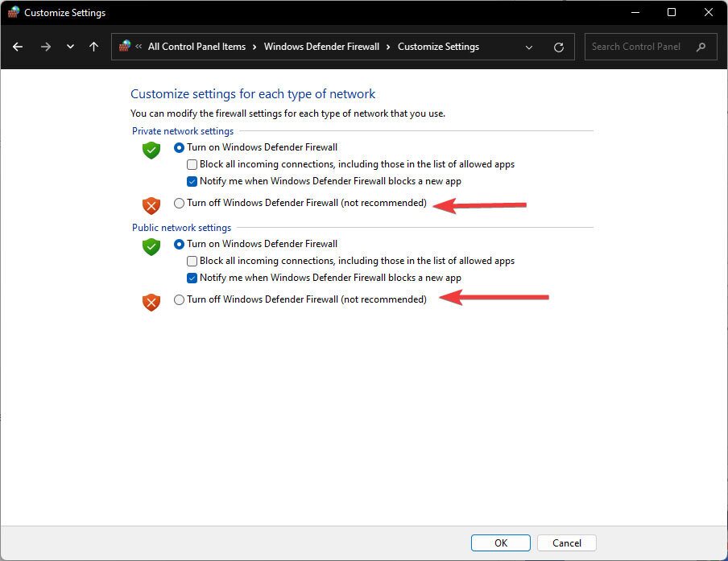Click the Customize Settings breadcrumb
728x561 pixels.
point(438,47)
